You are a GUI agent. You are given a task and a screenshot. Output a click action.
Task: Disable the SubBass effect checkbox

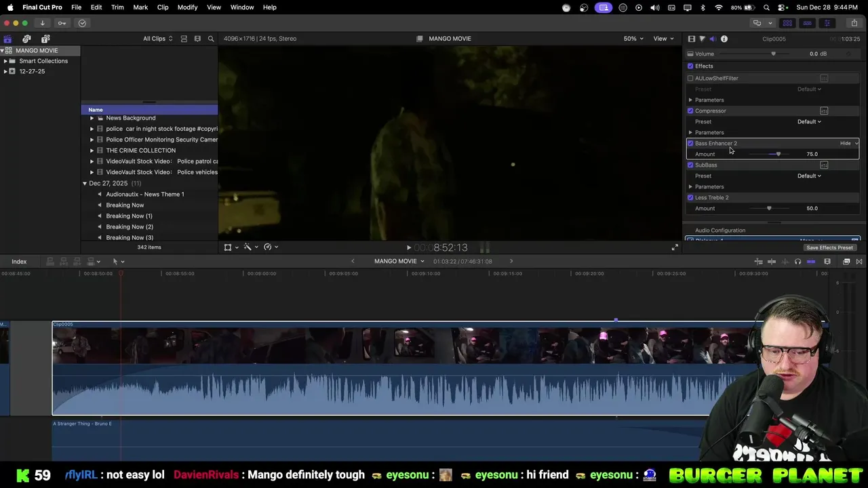(690, 165)
